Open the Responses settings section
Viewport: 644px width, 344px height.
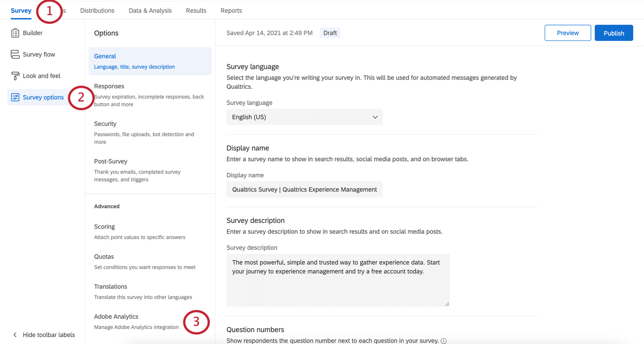coord(109,86)
